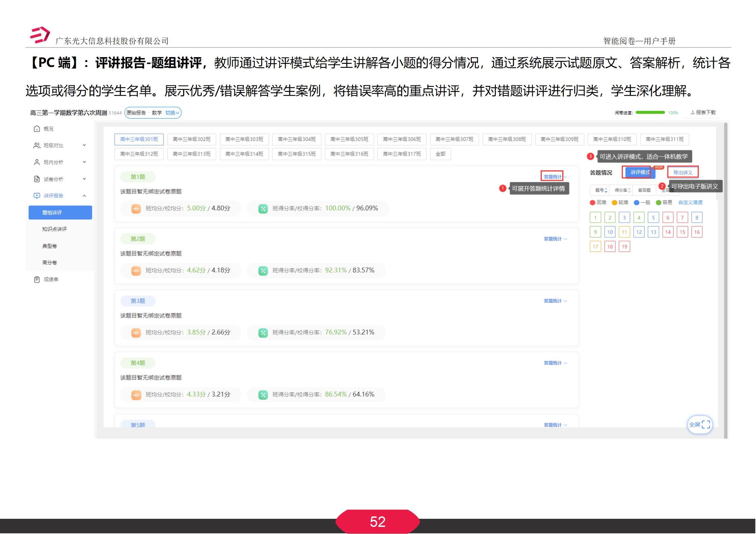Expand 答题统计 details for 第1题
Screen dimensions: 756x534
553,176
